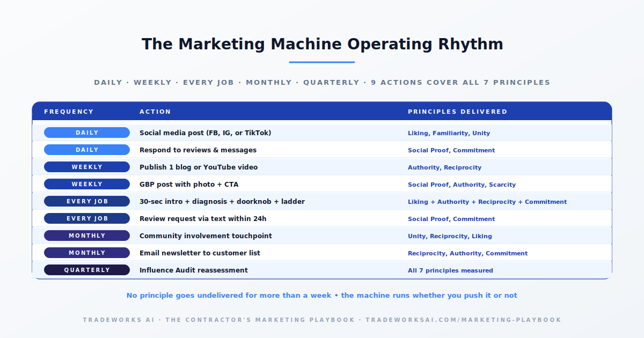
Task: Click the PRINCIPLES DELIVERED column header
Action: point(457,112)
